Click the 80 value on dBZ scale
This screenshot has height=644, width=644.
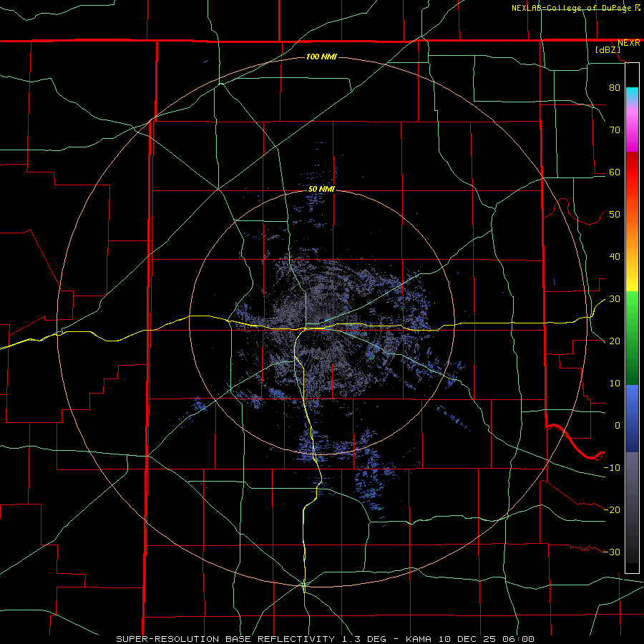(615, 87)
